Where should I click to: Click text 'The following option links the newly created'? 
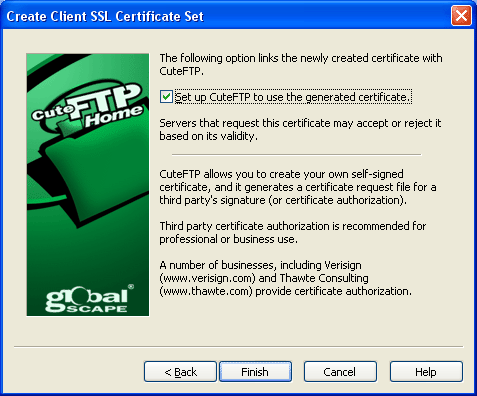coord(264,58)
